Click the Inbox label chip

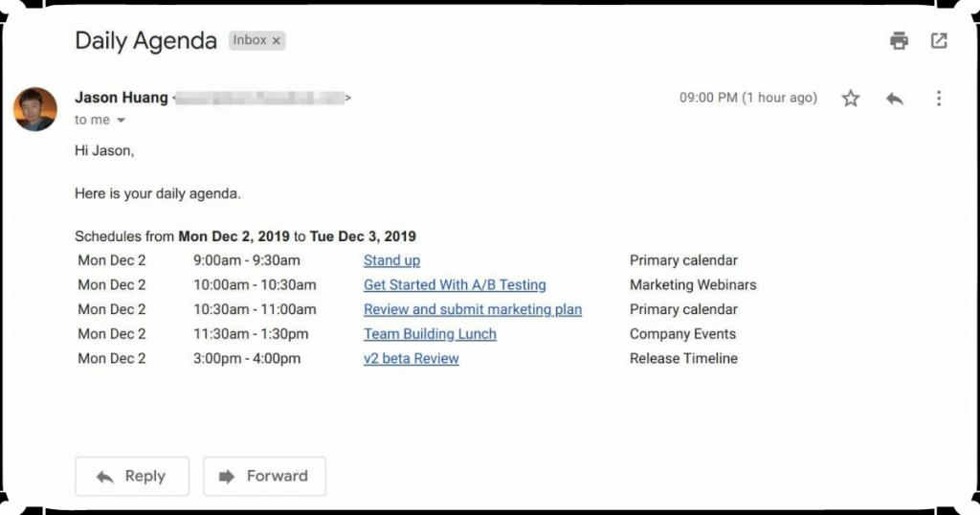coord(250,41)
